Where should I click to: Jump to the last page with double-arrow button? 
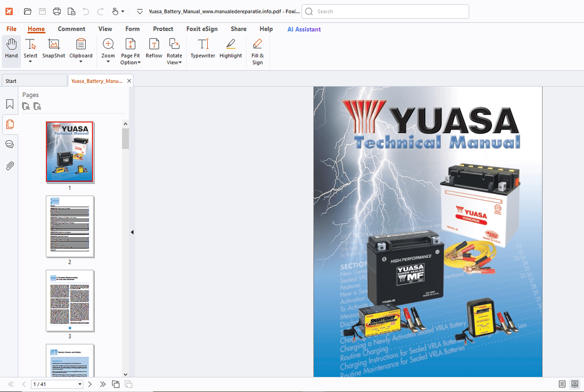pyautogui.click(x=103, y=384)
